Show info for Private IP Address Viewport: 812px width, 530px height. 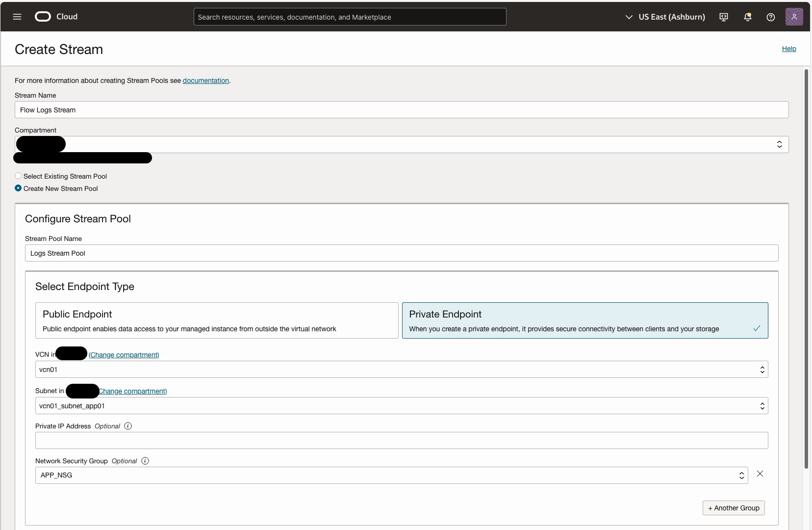point(128,426)
